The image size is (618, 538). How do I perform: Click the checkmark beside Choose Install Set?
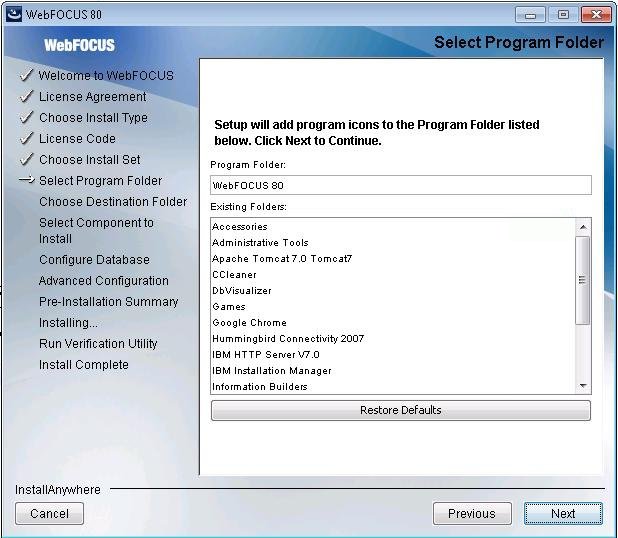26,158
